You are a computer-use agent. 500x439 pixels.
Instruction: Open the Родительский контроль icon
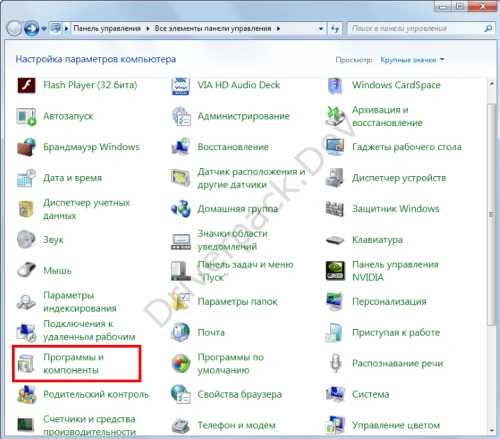[x=26, y=395]
